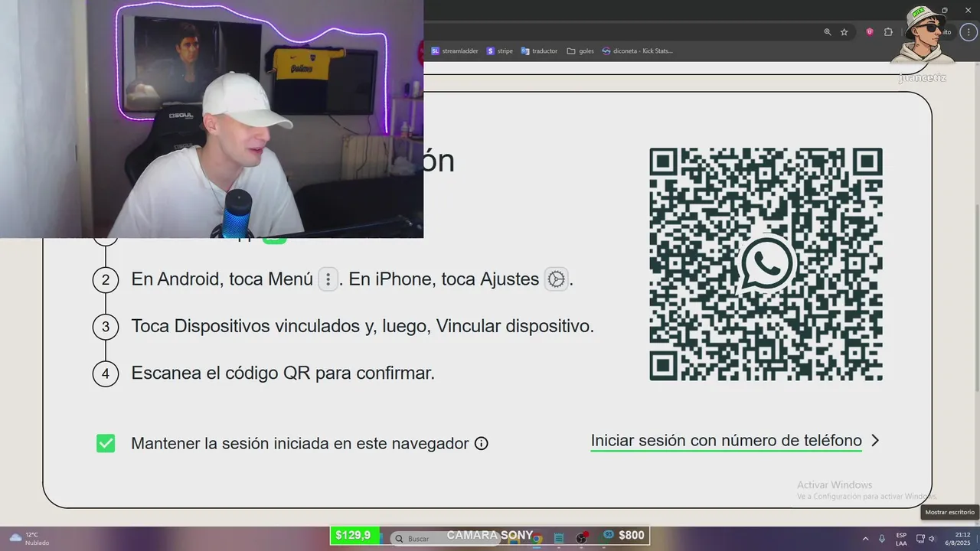
Task: Click the iPhone Ajustes gear icon
Action: [556, 280]
